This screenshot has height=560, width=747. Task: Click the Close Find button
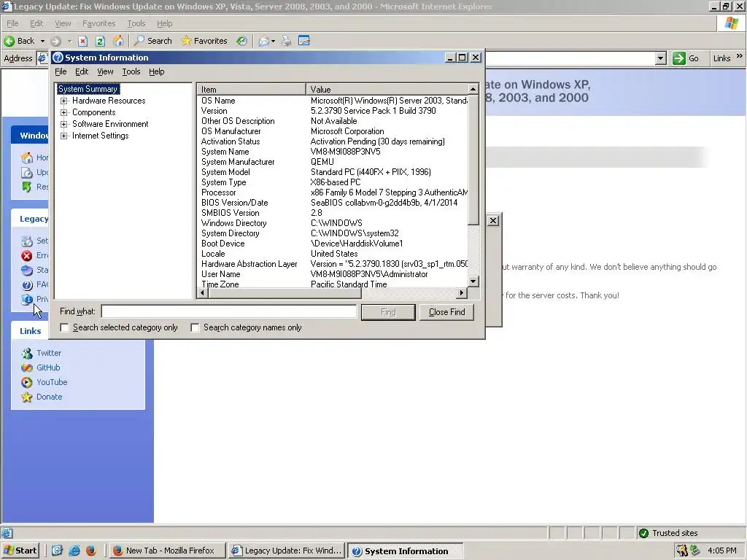(446, 312)
